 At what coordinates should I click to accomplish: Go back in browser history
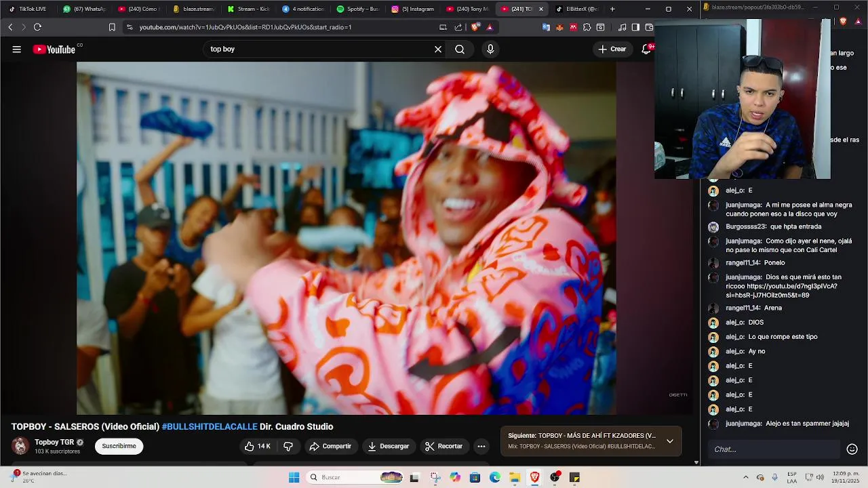[10, 27]
